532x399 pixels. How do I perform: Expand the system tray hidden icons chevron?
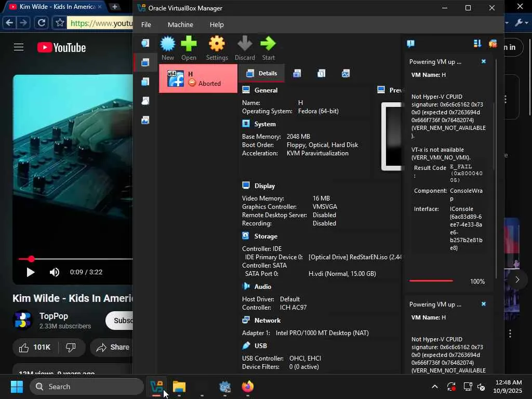[435, 387]
